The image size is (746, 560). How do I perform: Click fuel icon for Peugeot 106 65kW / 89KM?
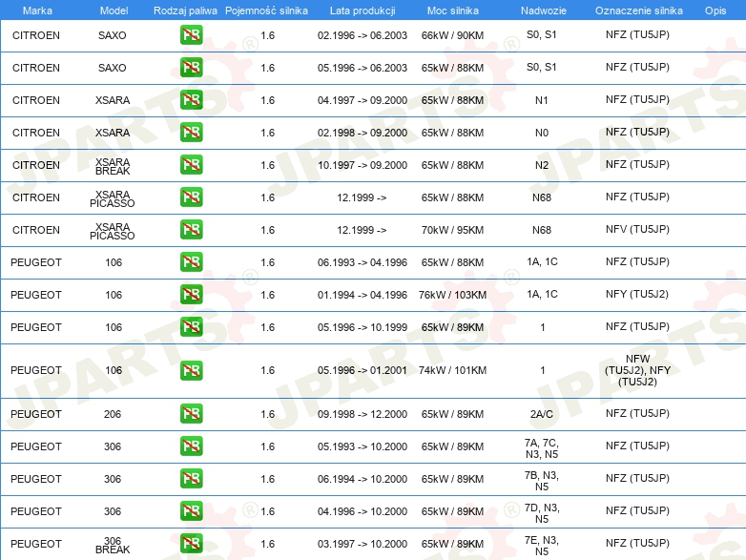point(191,327)
